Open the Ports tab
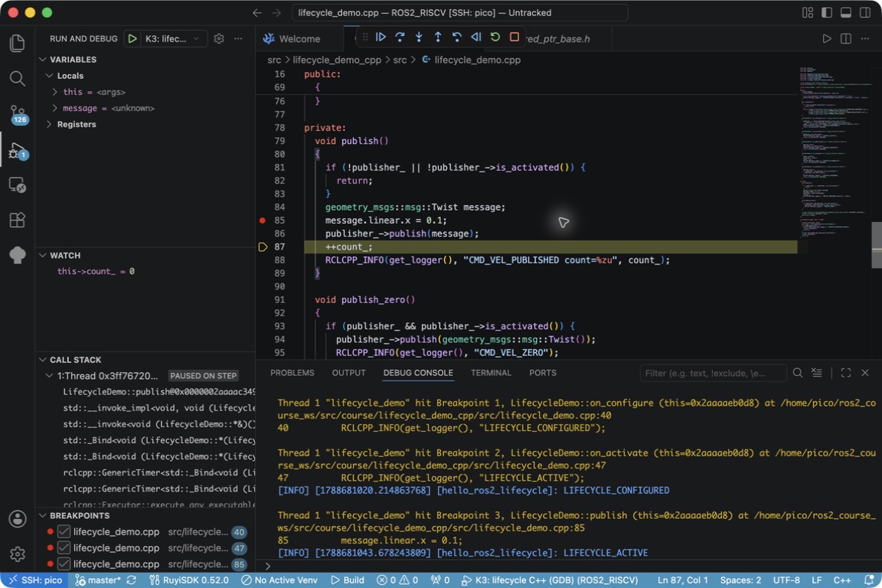Viewport: 882px width, 588px height. [543, 373]
